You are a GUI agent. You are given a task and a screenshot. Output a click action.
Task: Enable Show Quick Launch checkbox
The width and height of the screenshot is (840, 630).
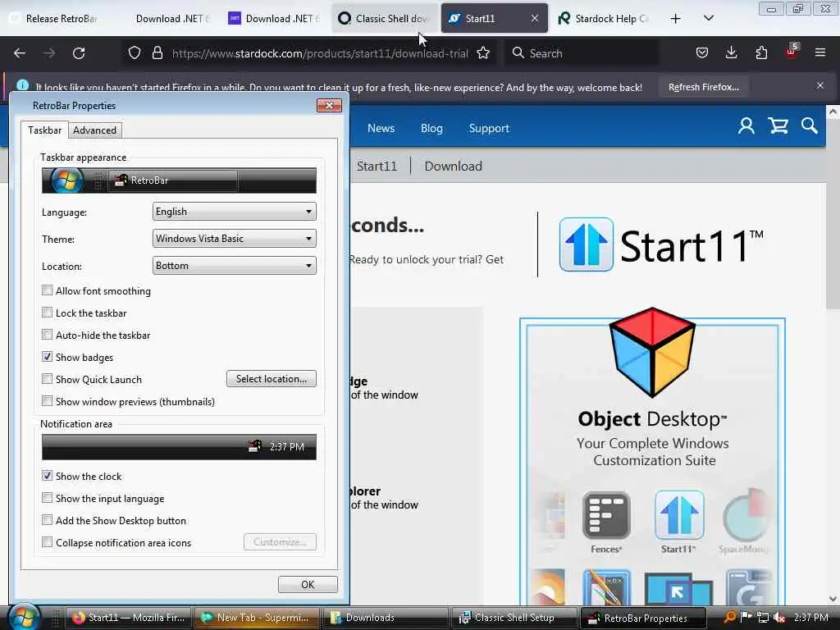[x=47, y=379]
